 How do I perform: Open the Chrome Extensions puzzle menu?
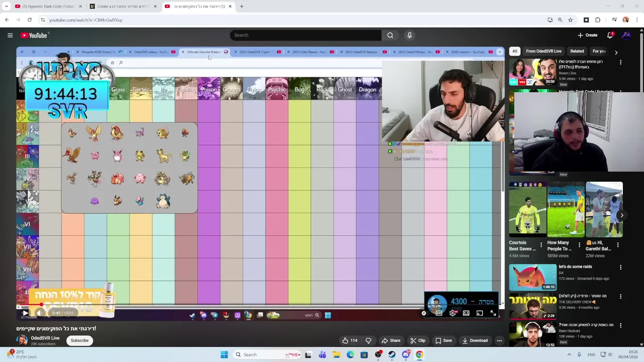[x=598, y=20]
